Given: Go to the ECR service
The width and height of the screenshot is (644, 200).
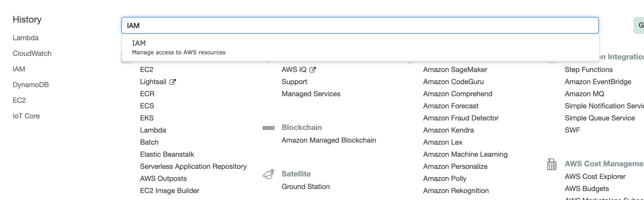Looking at the screenshot, I should click(x=147, y=94).
